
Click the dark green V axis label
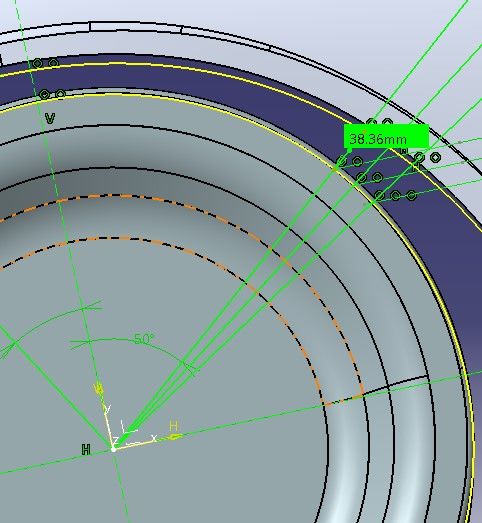(50, 118)
